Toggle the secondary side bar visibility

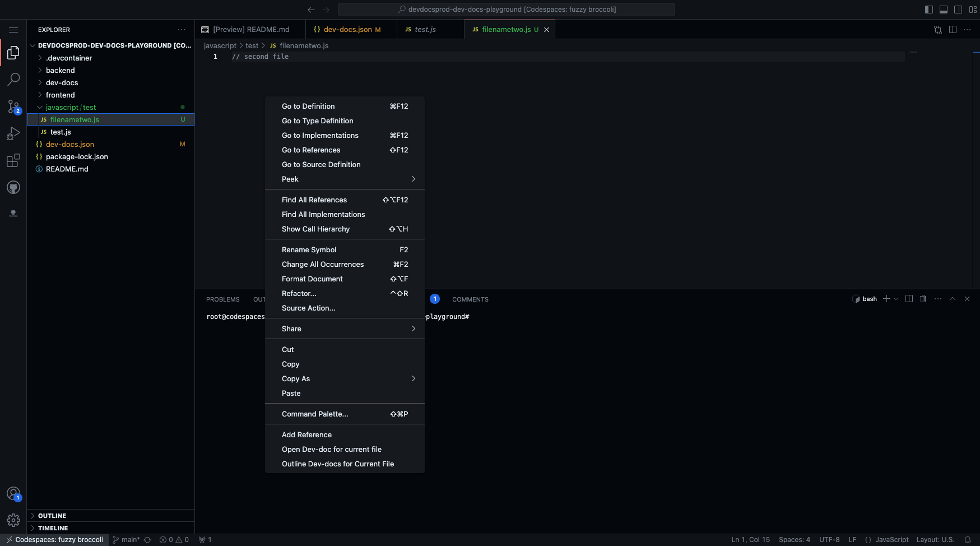tap(958, 10)
